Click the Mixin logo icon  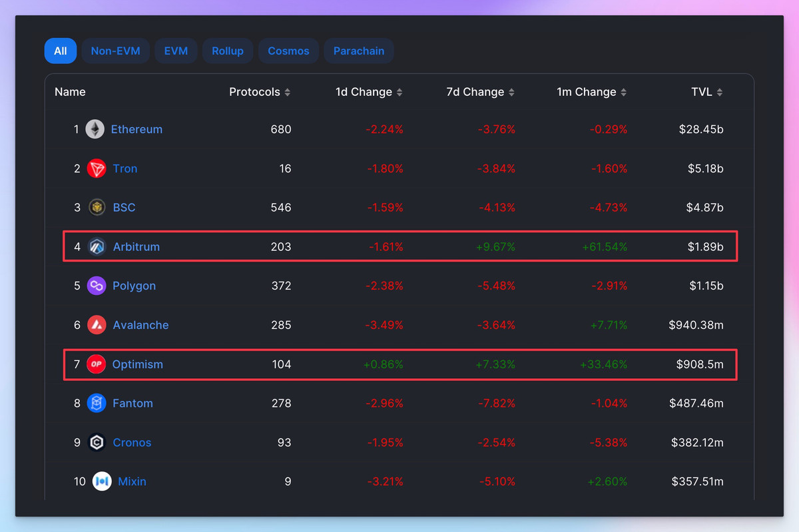(102, 481)
